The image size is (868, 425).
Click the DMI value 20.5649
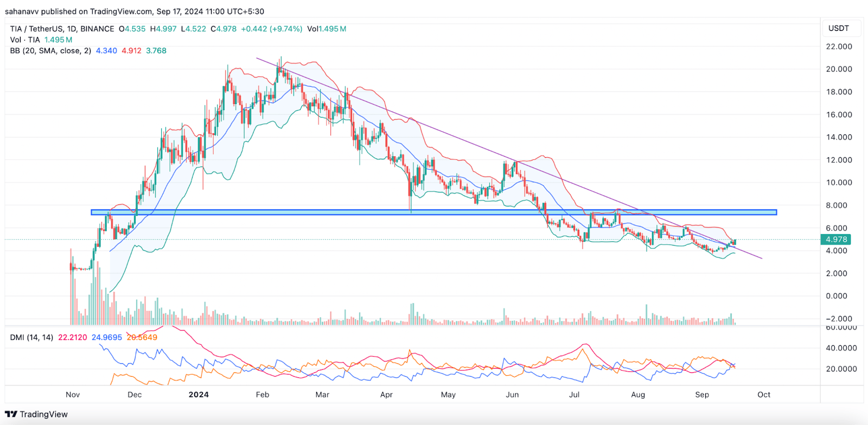pos(142,337)
